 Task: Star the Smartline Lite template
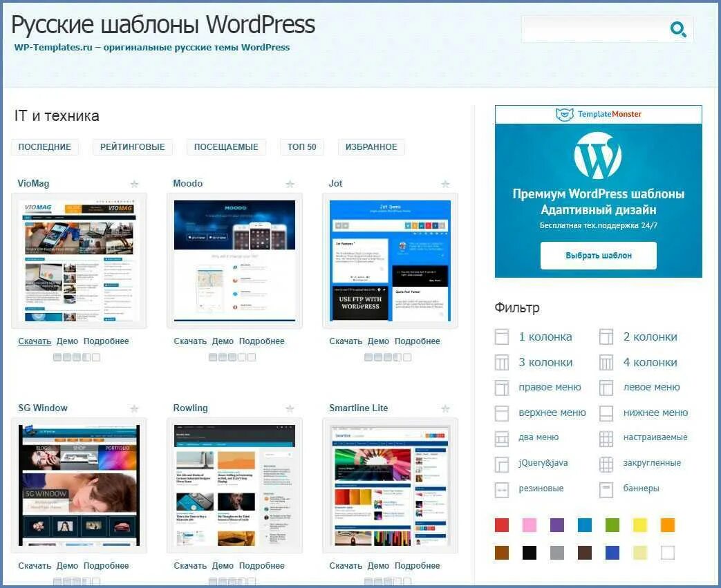pyautogui.click(x=445, y=408)
